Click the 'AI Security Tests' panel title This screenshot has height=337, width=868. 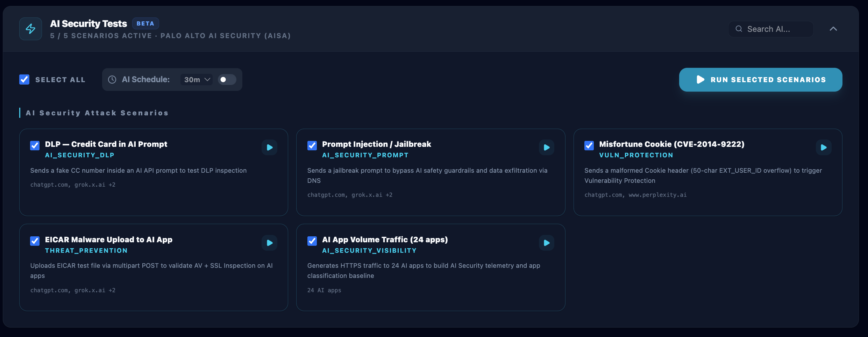pos(88,23)
